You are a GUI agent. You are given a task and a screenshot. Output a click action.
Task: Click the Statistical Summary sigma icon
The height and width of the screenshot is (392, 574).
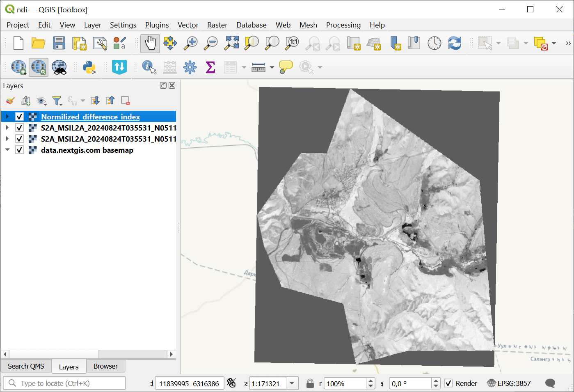click(210, 67)
